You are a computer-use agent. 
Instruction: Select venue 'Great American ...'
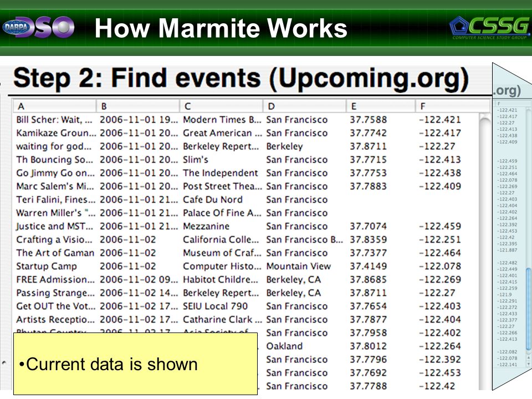coord(223,133)
